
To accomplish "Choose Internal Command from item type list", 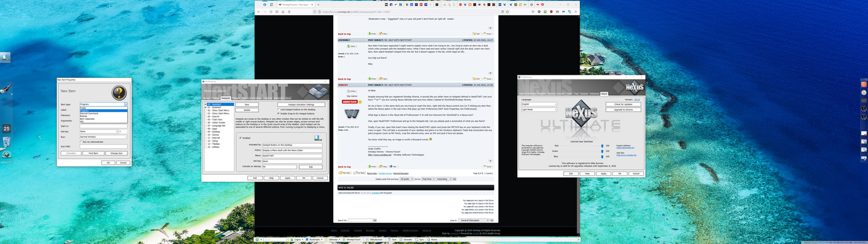I will pyautogui.click(x=89, y=113).
